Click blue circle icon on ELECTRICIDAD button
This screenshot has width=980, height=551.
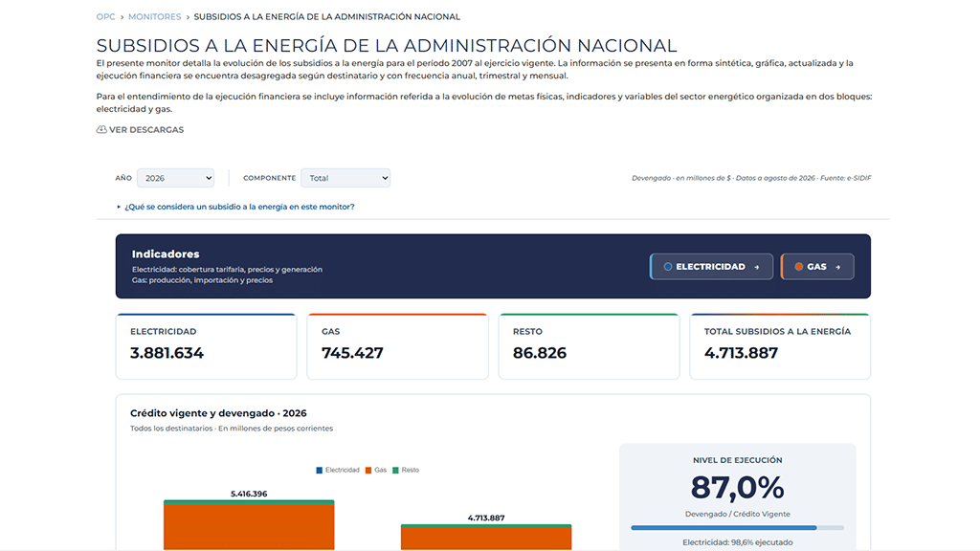pos(667,267)
